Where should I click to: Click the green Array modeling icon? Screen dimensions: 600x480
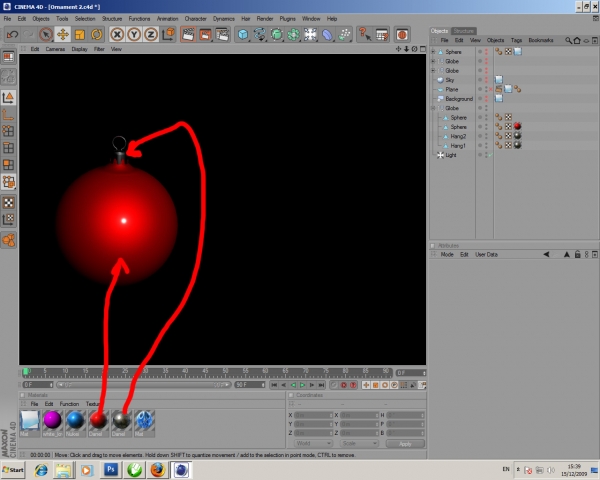tap(293, 34)
